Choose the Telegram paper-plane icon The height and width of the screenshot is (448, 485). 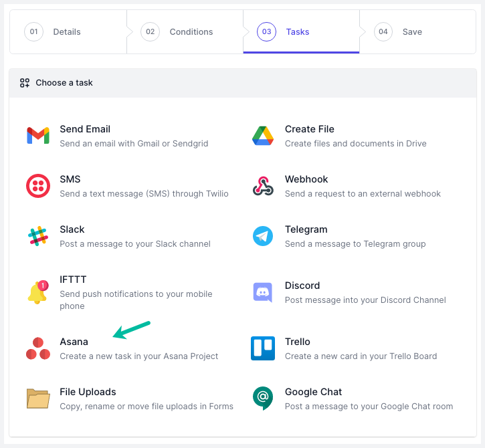(x=263, y=236)
